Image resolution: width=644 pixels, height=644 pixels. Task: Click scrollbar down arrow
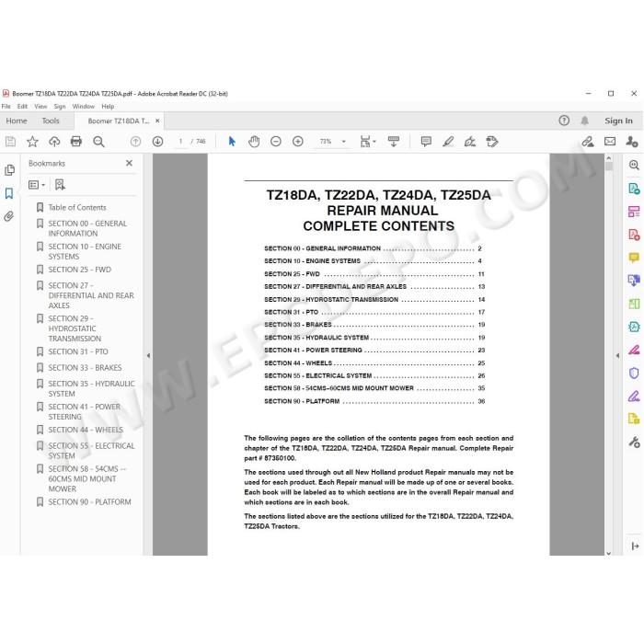coord(609,553)
